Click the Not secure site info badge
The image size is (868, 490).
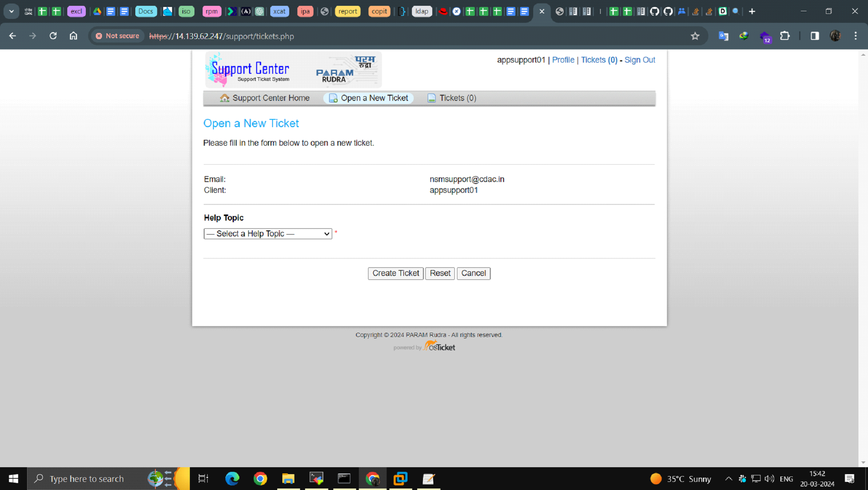118,36
